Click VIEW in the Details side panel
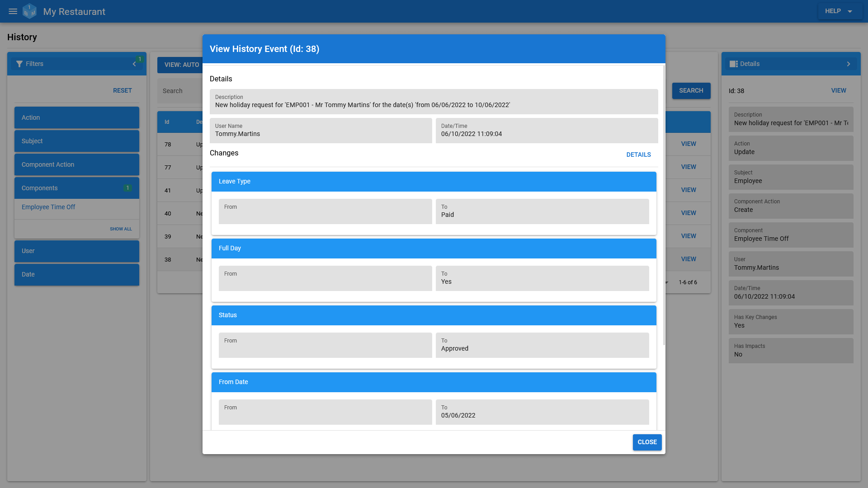This screenshot has height=488, width=868. coord(839,91)
